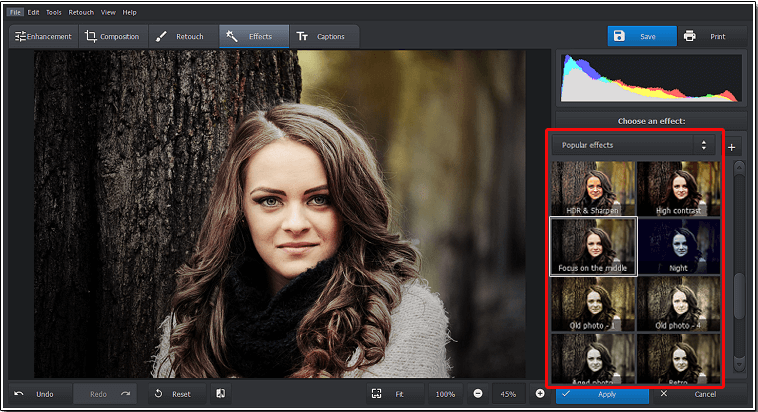The height and width of the screenshot is (412, 758).
Task: Open the Tools menu
Action: coord(54,12)
